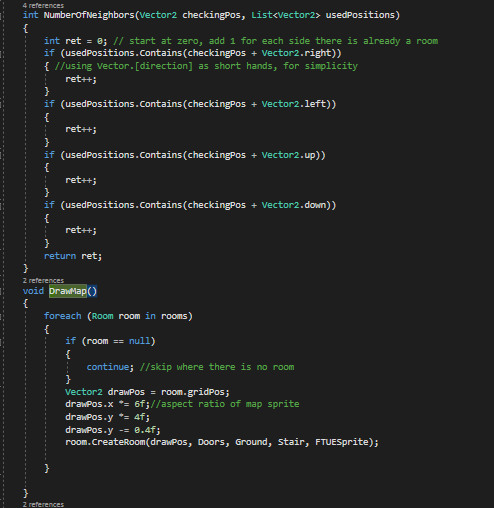
Task: Click the Doors argument in CreateRoom
Action: pos(211,442)
